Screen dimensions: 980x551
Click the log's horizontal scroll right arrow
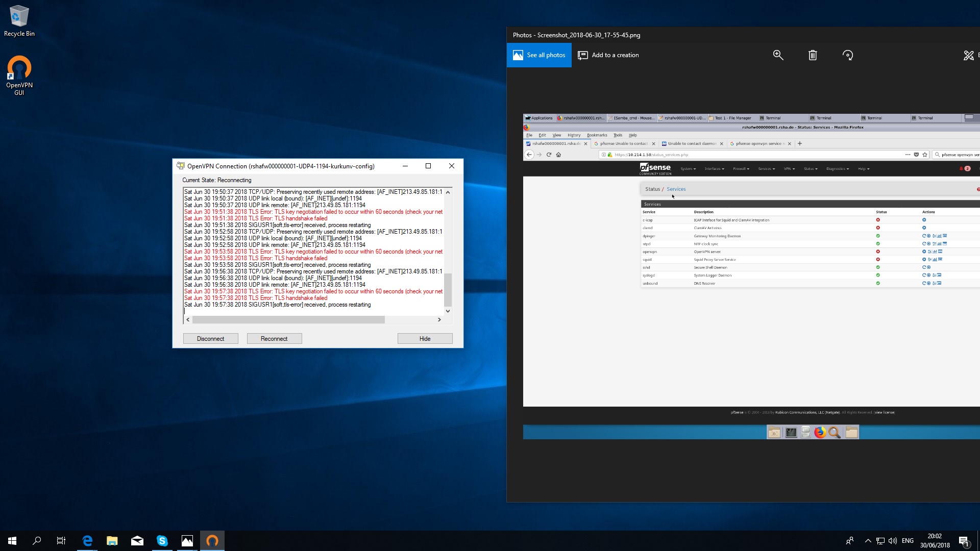(439, 319)
